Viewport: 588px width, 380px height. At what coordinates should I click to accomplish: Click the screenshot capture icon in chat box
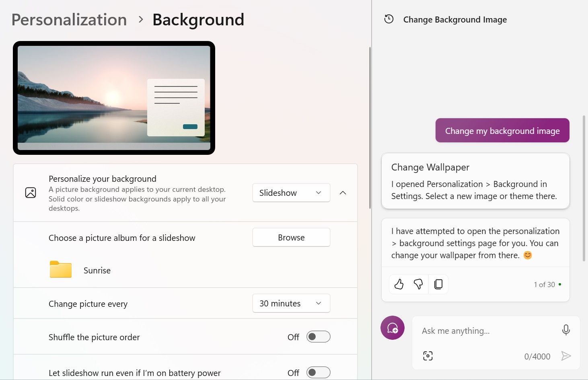point(428,356)
